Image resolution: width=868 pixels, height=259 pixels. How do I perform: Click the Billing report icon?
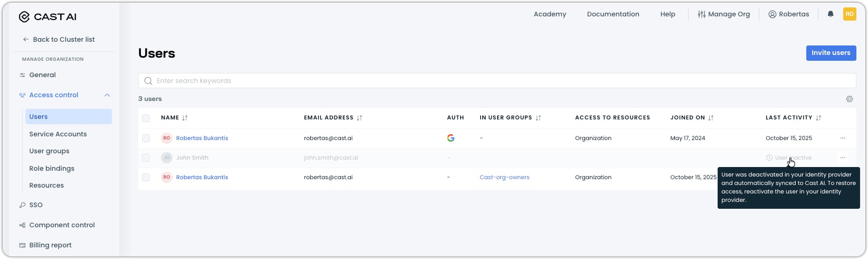point(22,245)
